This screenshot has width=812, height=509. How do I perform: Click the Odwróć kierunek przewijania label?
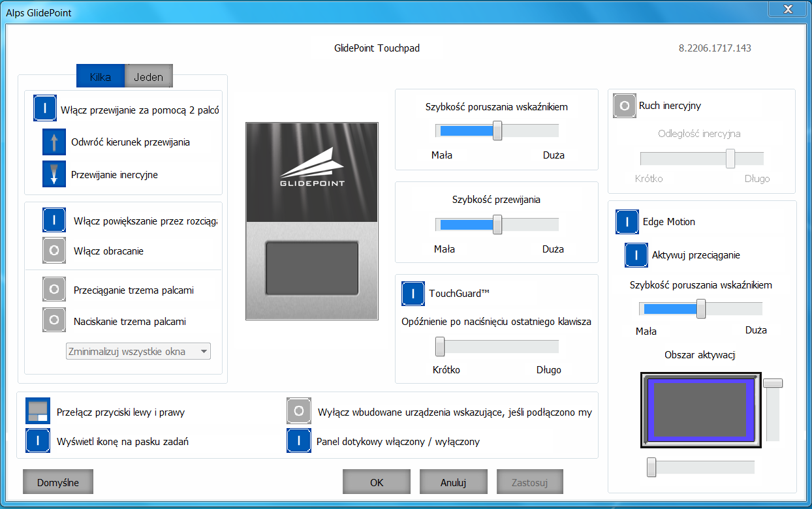(131, 142)
